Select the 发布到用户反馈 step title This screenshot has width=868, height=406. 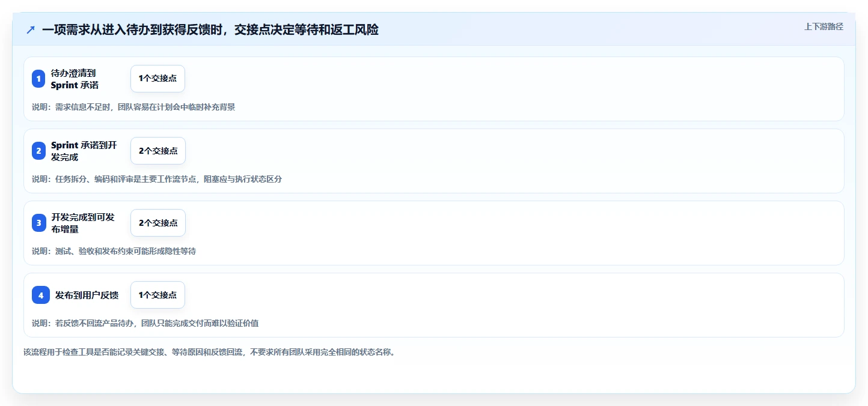coord(87,295)
